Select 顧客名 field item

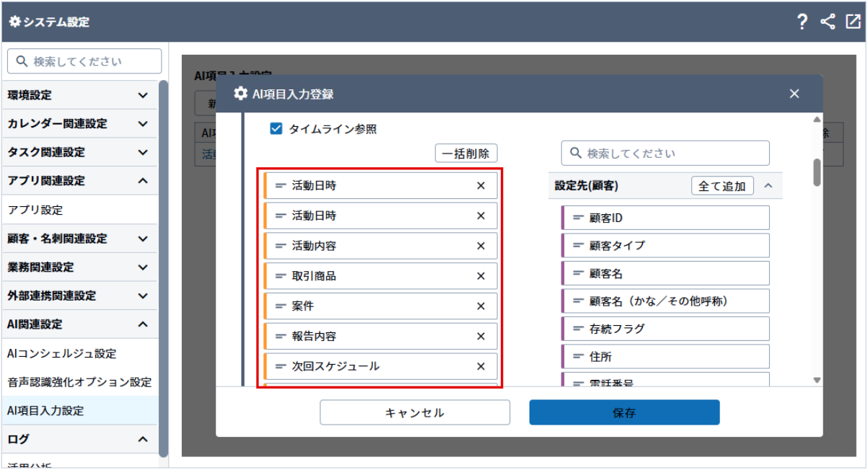665,273
